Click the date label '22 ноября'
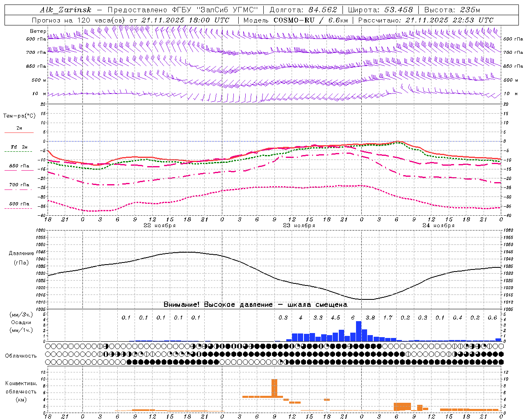525x420 pixels. coord(160,226)
